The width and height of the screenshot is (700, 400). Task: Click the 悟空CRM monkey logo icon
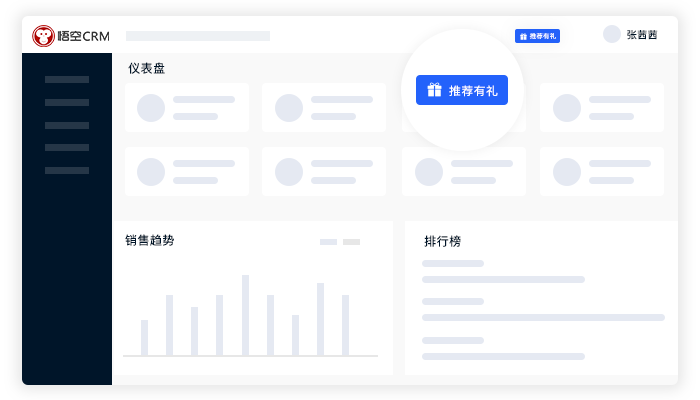(x=43, y=36)
